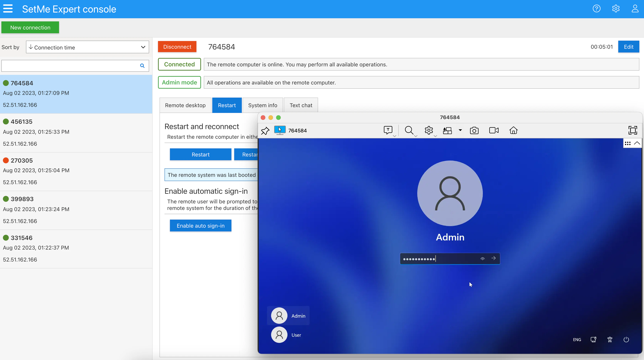Viewport: 644px width, 360px height.
Task: Open the help question mark icon
Action: tap(596, 8)
